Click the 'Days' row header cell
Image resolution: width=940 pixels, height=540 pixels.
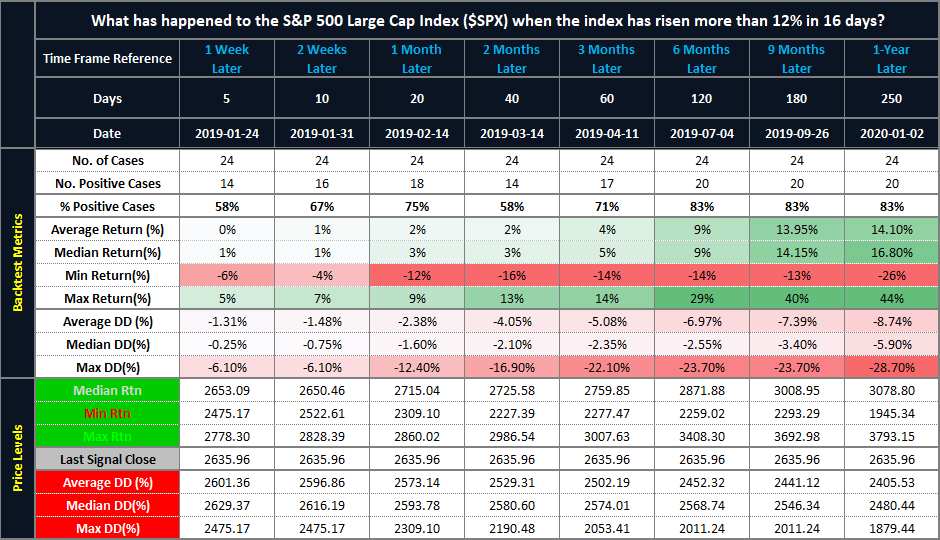[x=107, y=99]
